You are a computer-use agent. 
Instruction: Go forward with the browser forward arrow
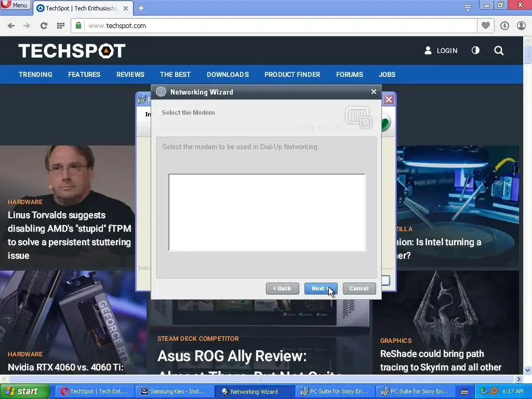[27, 26]
